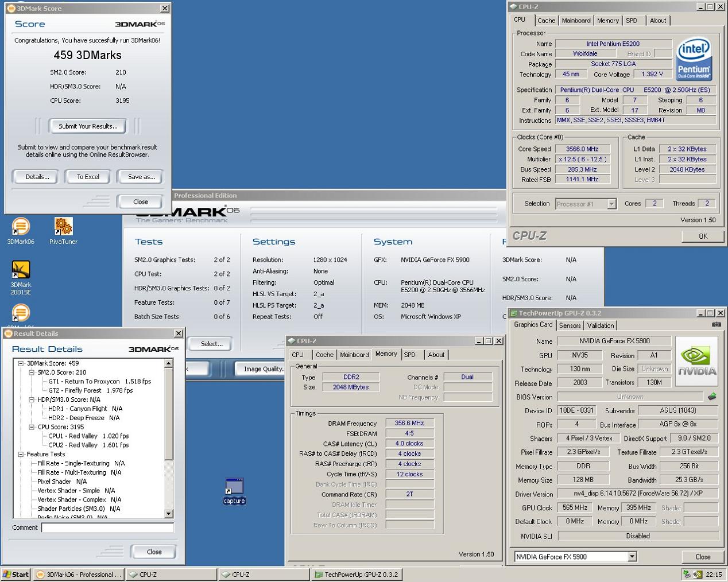728x582 pixels.
Task: Click the first system tray icon
Action: point(687,574)
